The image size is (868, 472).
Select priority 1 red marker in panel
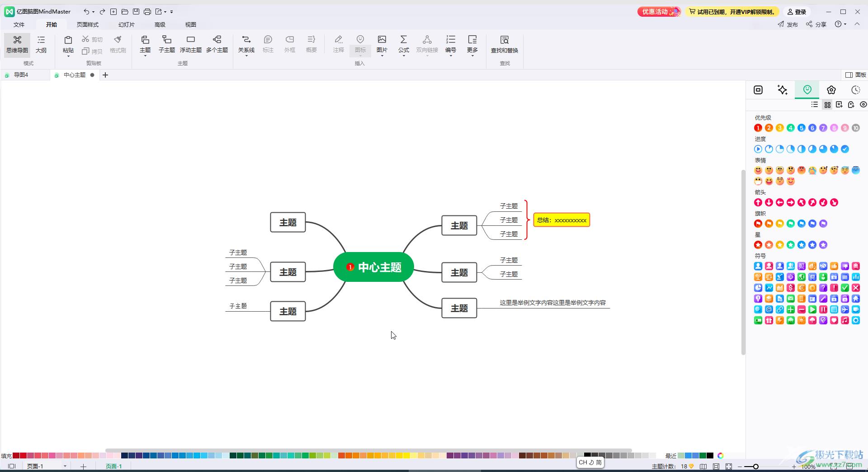pyautogui.click(x=758, y=128)
